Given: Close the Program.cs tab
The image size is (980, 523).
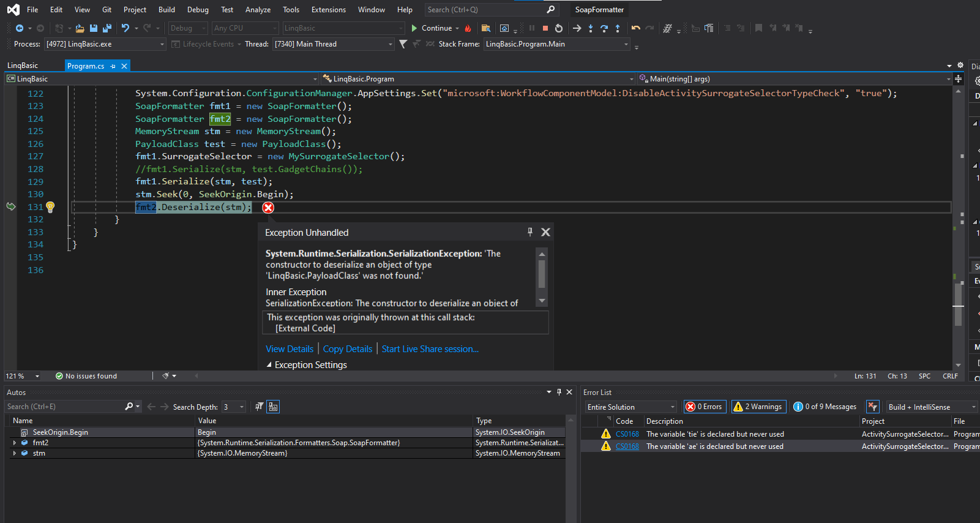Looking at the screenshot, I should coord(124,66).
